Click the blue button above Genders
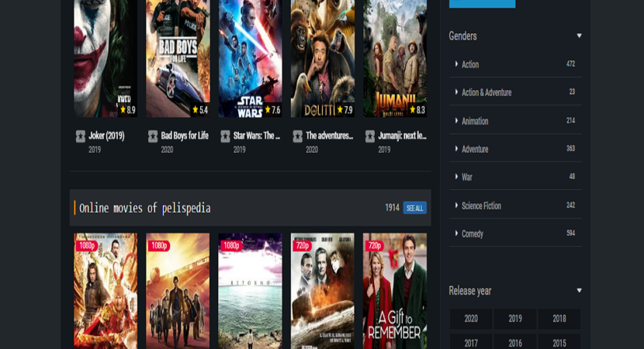The width and height of the screenshot is (644, 349). pyautogui.click(x=482, y=4)
